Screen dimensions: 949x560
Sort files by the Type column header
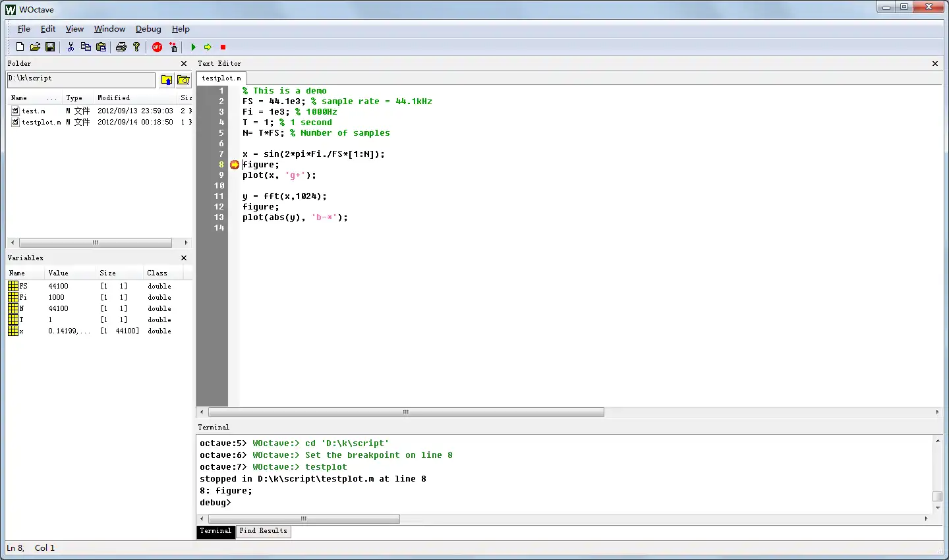tap(78, 98)
